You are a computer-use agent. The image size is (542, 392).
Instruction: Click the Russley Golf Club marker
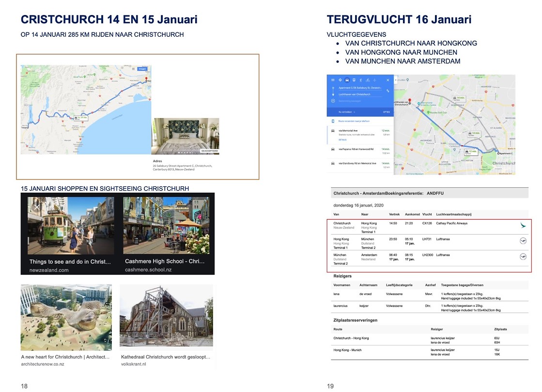tap(428, 112)
